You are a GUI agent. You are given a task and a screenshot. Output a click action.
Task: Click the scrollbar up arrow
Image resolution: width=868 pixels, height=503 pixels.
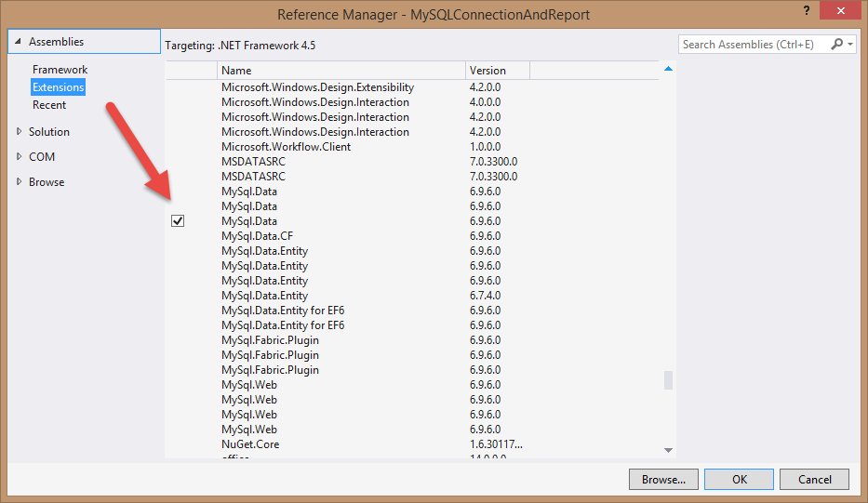[668, 69]
